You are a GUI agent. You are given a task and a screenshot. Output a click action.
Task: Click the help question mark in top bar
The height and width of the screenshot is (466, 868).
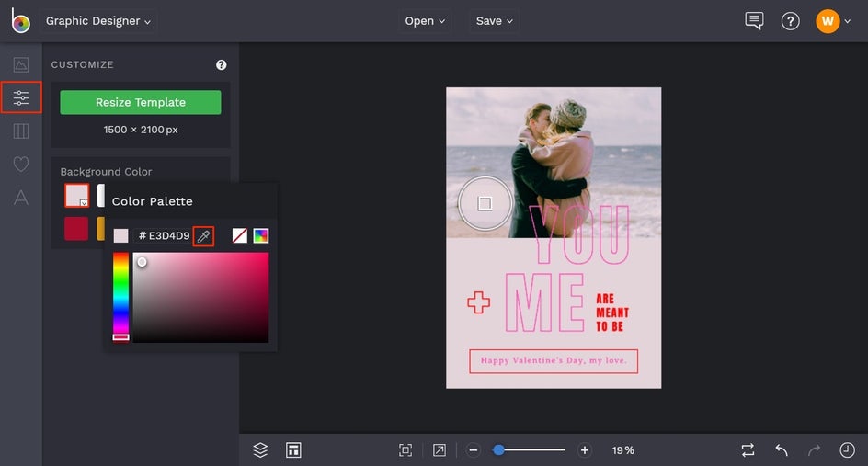coord(790,21)
